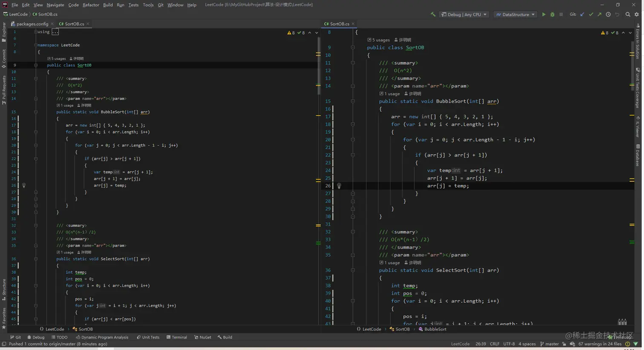
Task: Toggle the Explorer side panel
Action: click(x=4, y=32)
